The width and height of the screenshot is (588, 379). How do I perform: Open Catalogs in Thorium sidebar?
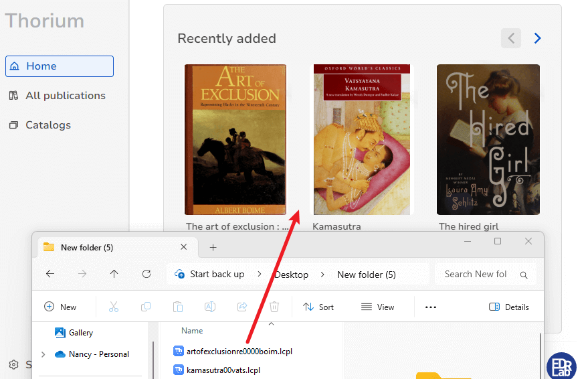tap(40, 125)
